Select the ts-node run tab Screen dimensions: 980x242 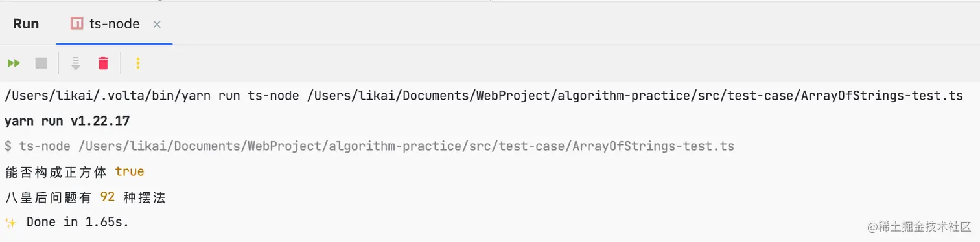click(x=115, y=24)
